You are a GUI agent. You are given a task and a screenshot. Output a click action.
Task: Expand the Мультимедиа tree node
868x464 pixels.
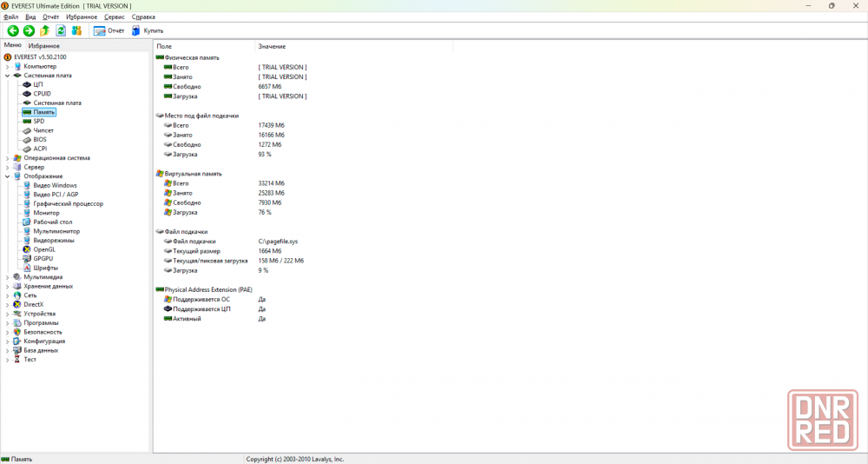click(x=7, y=277)
